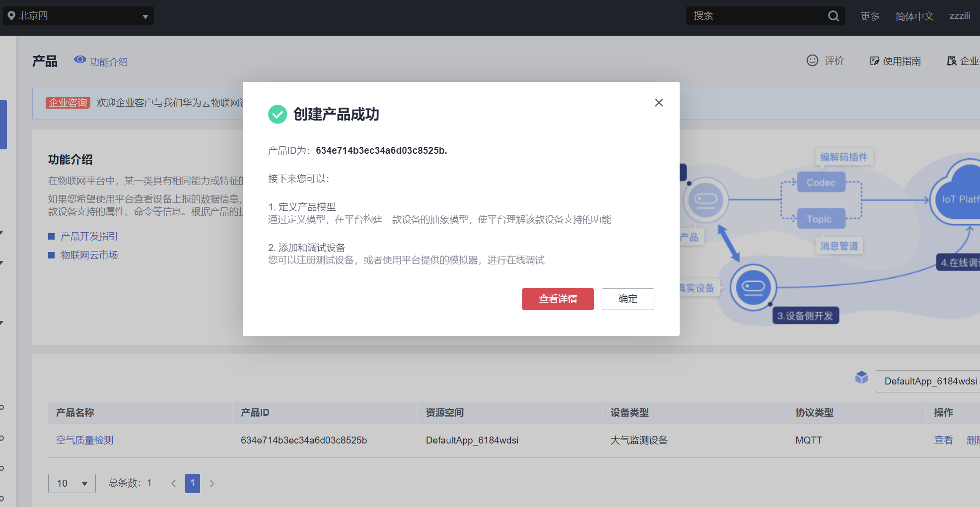Screen dimensions: 980x507
Task: Click 查看 in the 空气质量检测 row
Action: click(943, 440)
